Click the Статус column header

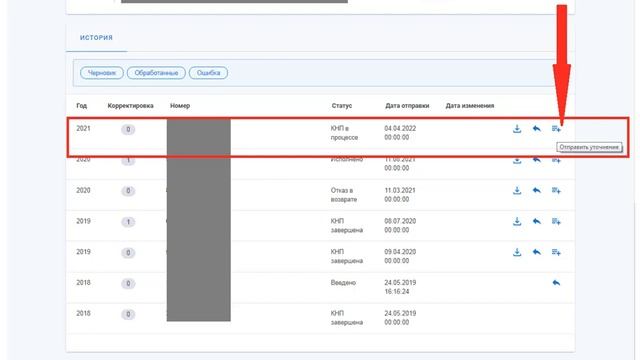(342, 106)
